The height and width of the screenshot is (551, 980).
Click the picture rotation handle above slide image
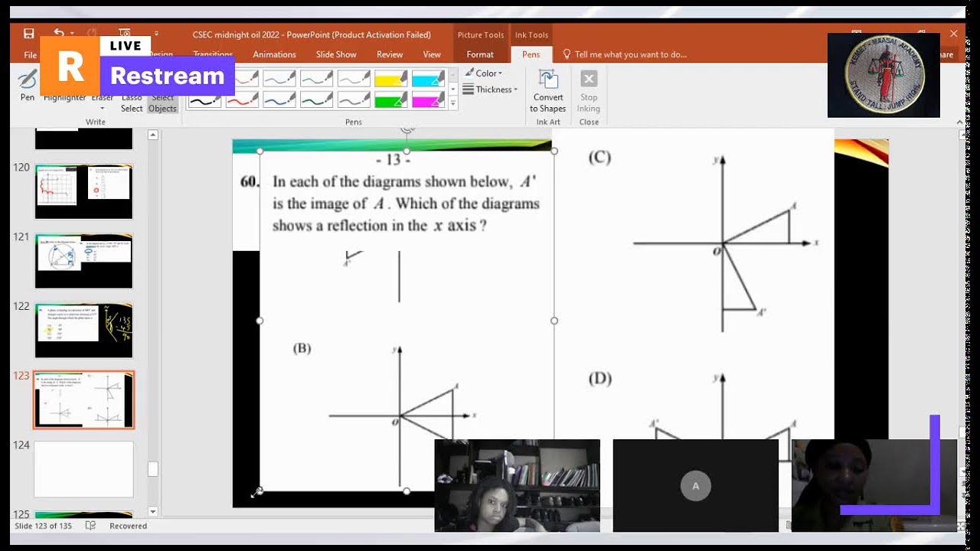tap(407, 131)
